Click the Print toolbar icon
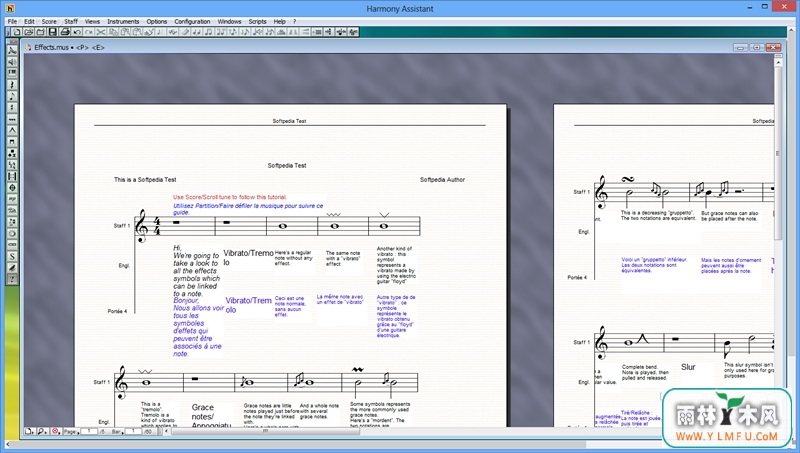800x453 pixels. pos(65,32)
